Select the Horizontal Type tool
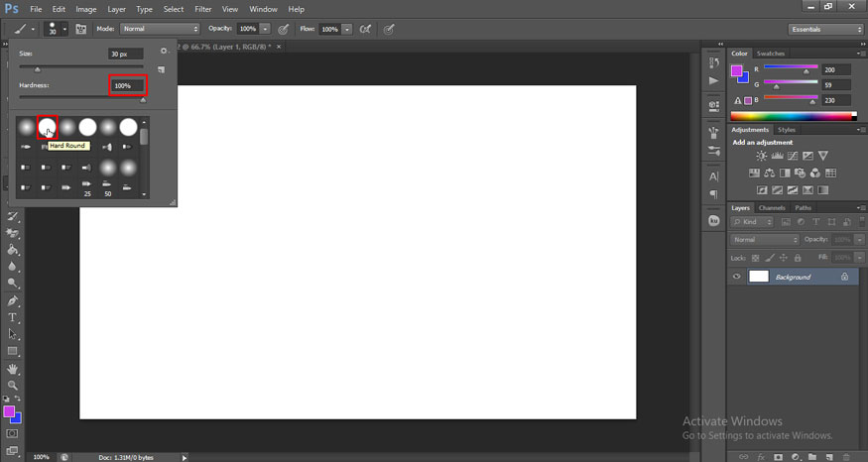The height and width of the screenshot is (462, 868). click(13, 317)
